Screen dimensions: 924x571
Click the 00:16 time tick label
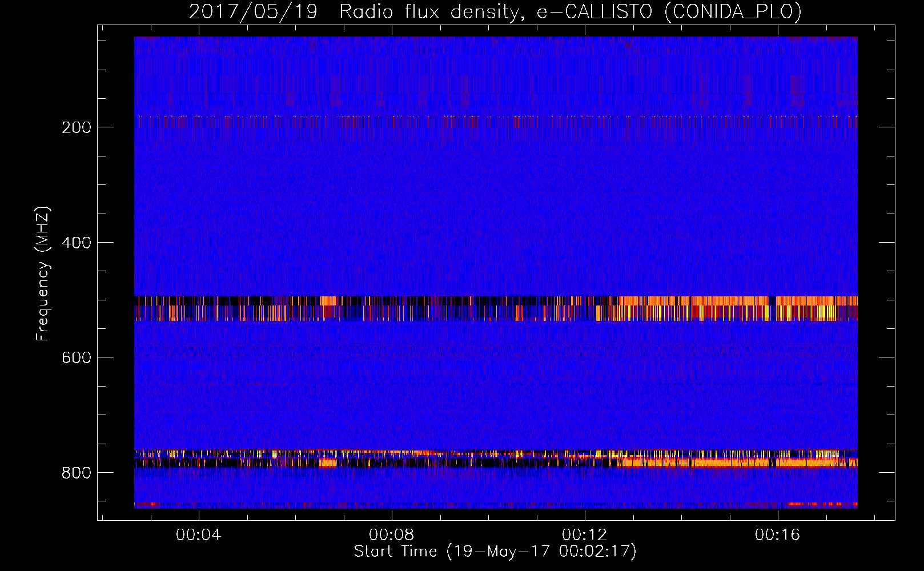point(777,534)
